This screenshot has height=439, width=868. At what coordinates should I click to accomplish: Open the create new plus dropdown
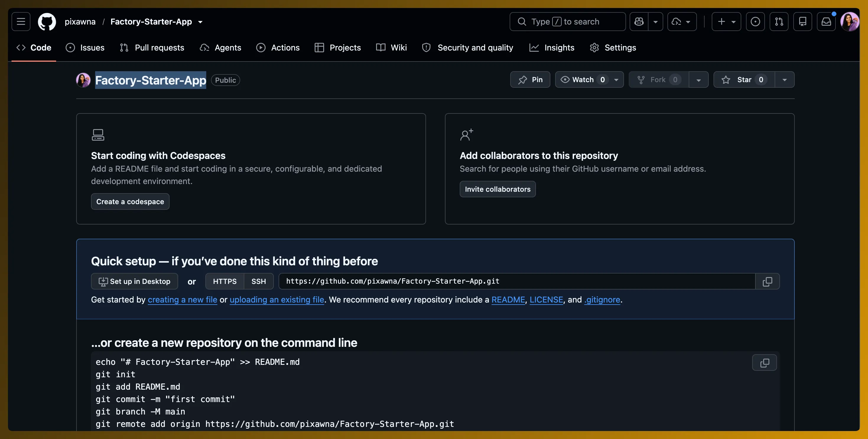[726, 22]
